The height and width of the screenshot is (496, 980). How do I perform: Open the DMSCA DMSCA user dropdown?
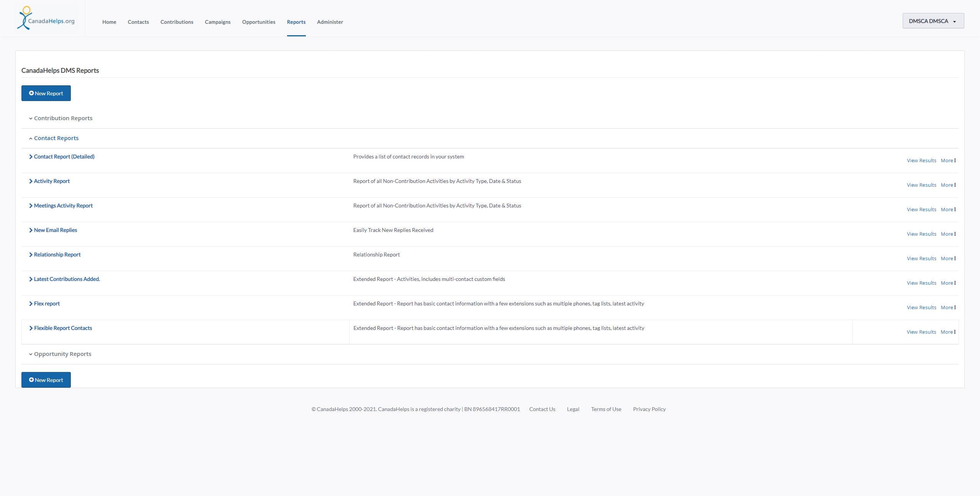coord(933,21)
